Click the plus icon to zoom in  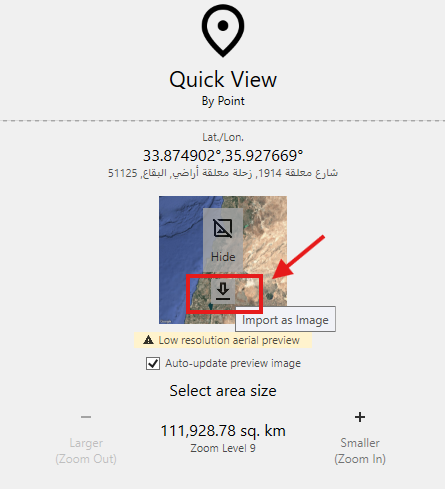[360, 417]
